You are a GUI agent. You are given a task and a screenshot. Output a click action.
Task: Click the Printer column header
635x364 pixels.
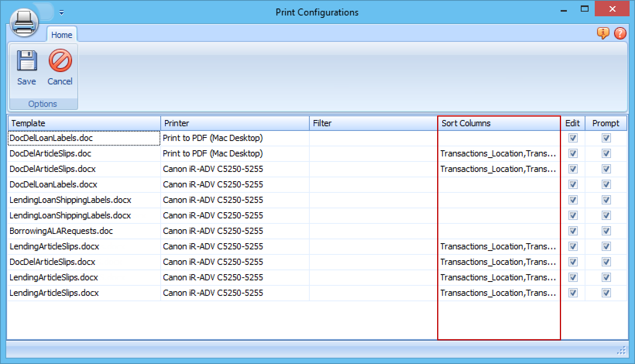click(x=235, y=123)
